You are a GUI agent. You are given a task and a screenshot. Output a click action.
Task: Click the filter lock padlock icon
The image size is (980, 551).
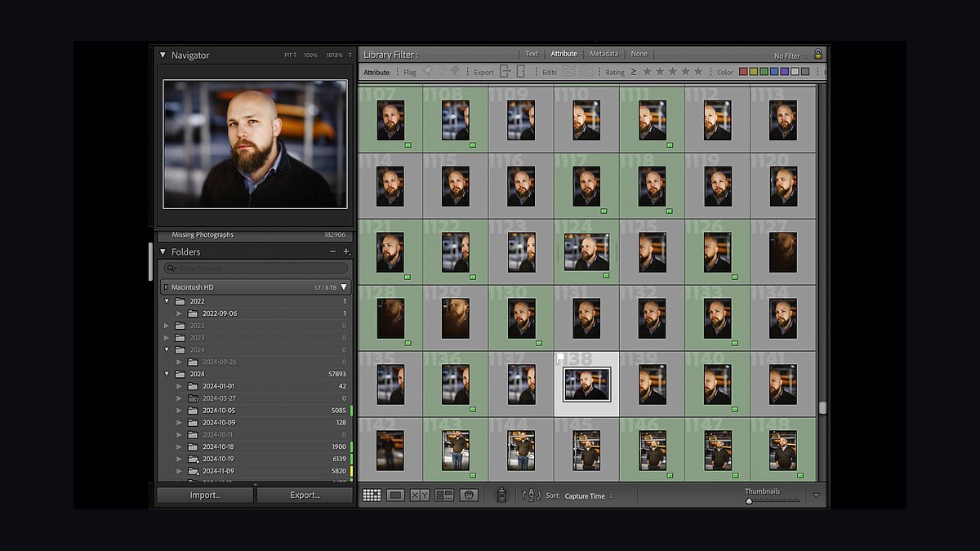coord(817,55)
